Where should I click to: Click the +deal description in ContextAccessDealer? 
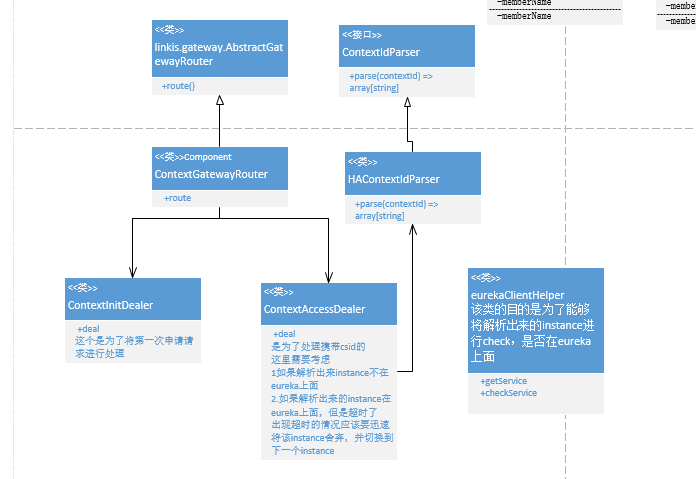(285, 334)
